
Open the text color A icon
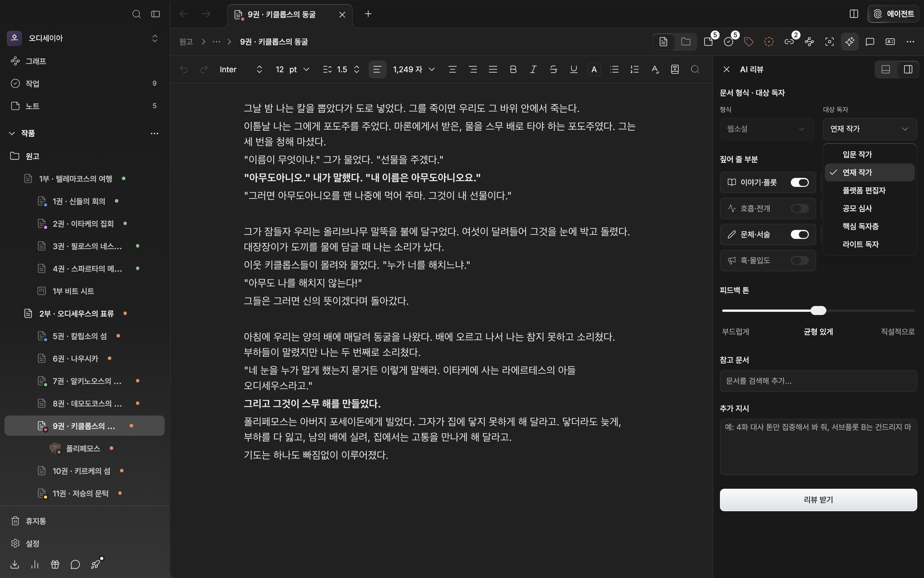tap(594, 69)
